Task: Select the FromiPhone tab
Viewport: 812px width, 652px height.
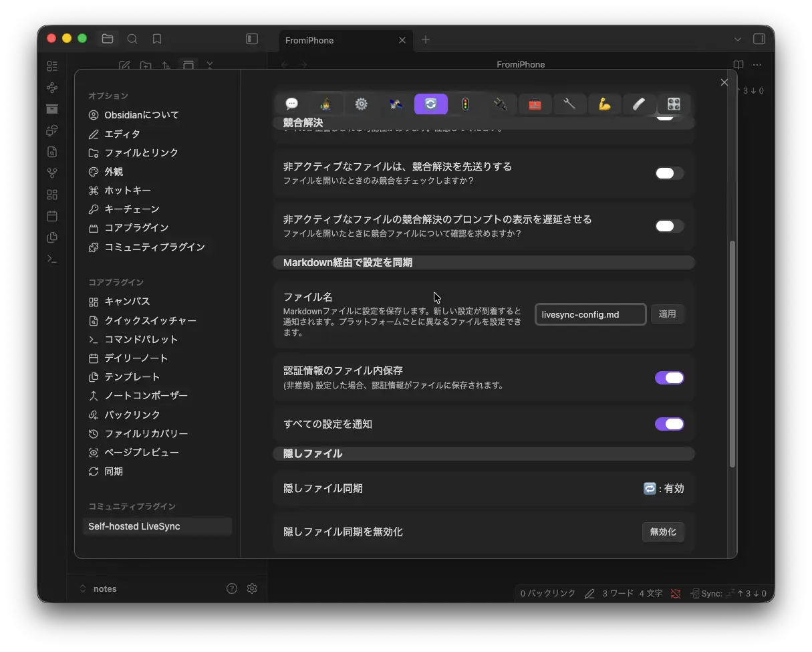Action: coord(346,40)
